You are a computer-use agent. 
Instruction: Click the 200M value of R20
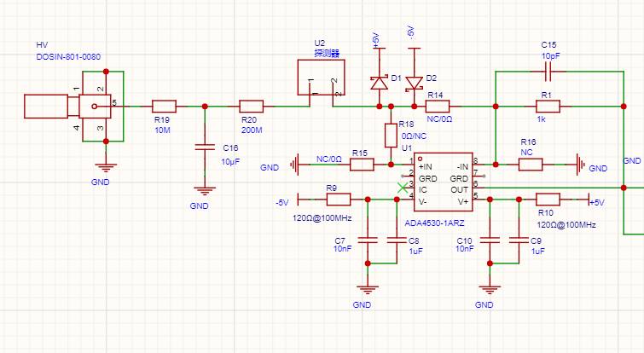(x=252, y=130)
